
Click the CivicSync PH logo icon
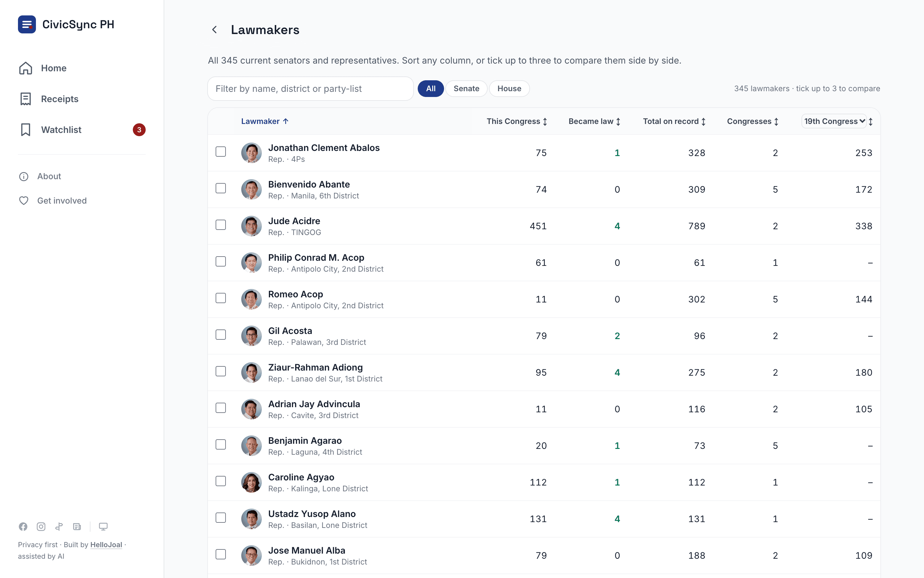point(27,24)
